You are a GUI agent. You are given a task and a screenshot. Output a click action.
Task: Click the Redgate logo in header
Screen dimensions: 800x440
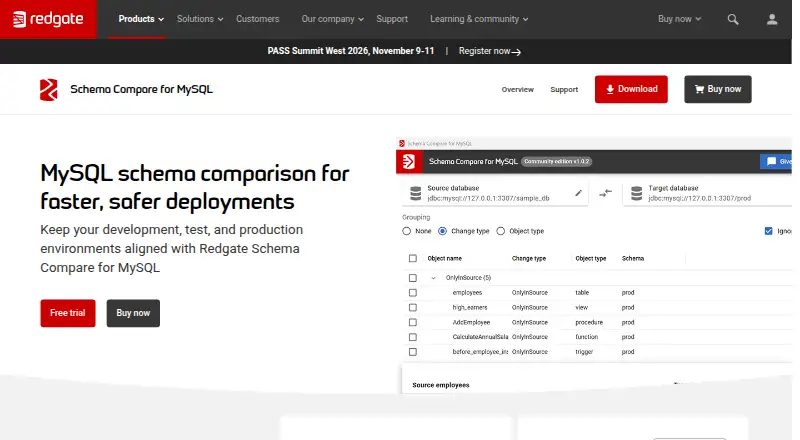pyautogui.click(x=48, y=19)
